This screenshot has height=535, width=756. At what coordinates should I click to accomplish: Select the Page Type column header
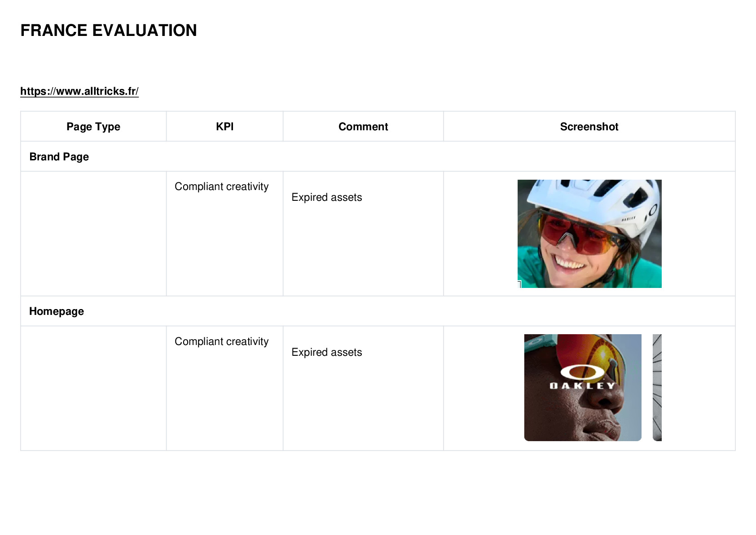(93, 127)
